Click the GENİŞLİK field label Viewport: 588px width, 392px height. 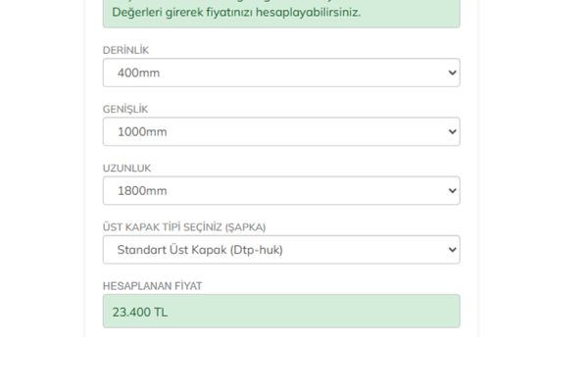click(125, 109)
